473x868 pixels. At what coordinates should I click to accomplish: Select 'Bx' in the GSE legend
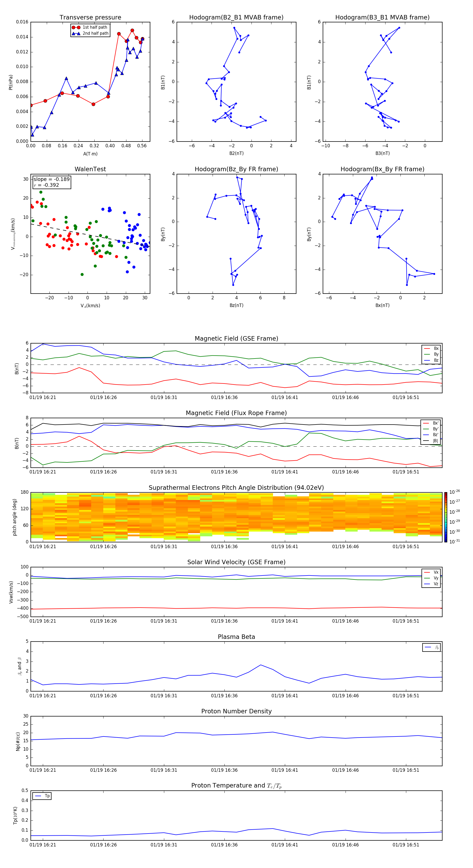click(x=431, y=349)
